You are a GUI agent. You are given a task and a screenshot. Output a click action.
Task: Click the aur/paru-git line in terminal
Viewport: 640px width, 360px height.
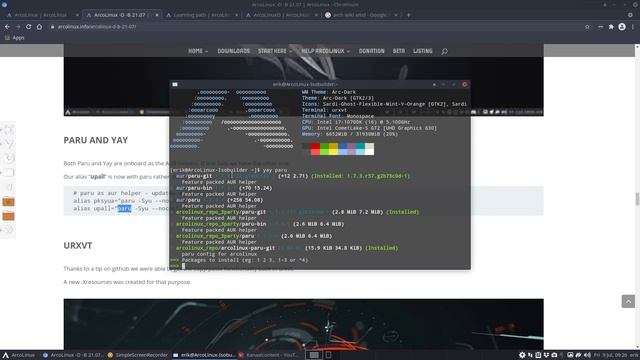click(x=293, y=176)
